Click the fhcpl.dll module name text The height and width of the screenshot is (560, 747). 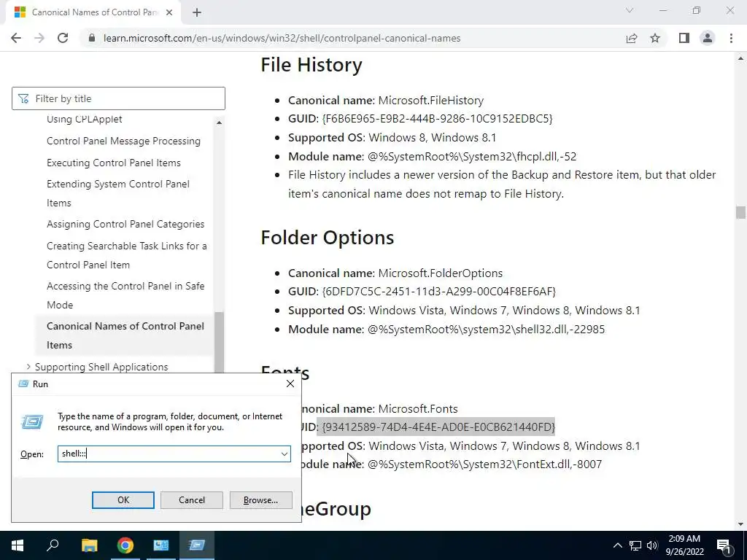coord(472,156)
